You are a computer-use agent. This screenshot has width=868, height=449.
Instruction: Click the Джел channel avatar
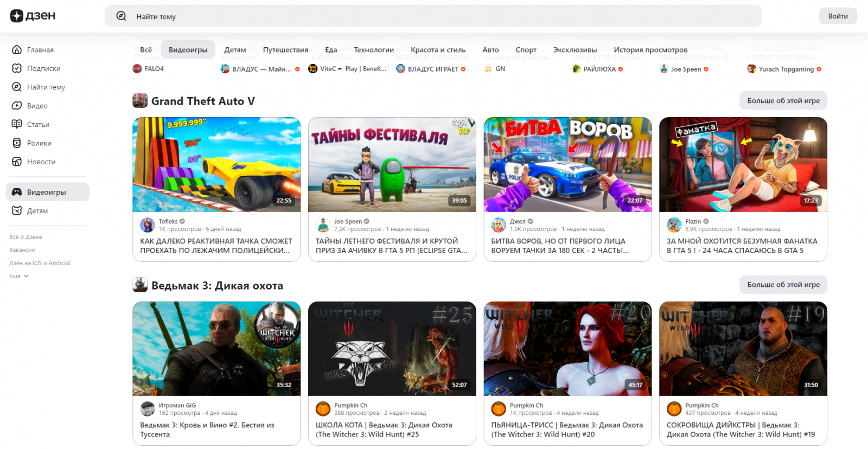click(x=499, y=225)
